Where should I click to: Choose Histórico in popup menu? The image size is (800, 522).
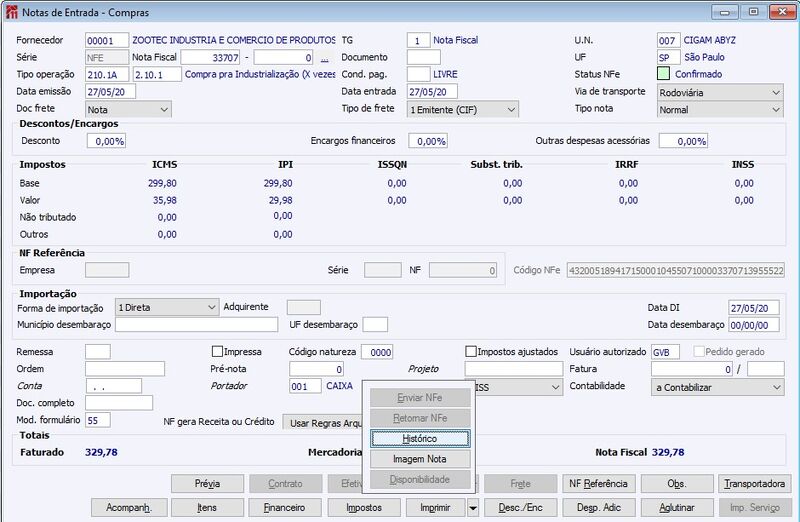[420, 438]
